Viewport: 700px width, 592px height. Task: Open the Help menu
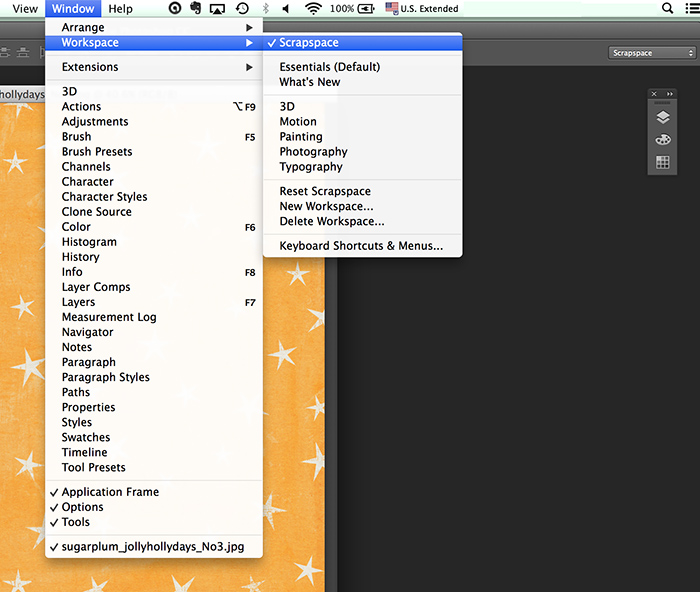121,8
